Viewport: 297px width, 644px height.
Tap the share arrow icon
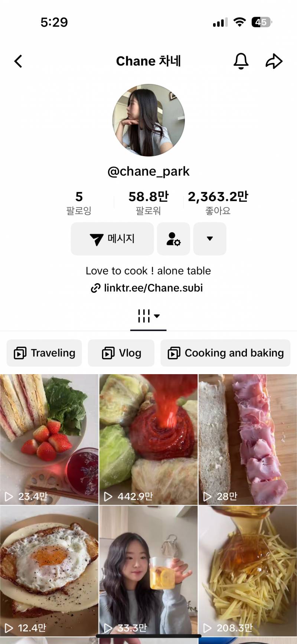[x=274, y=61]
